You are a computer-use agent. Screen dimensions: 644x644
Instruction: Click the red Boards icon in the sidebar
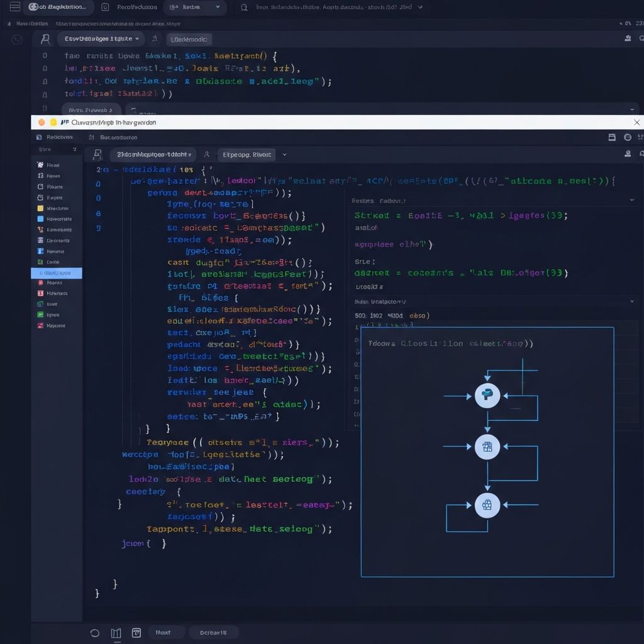tap(40, 283)
